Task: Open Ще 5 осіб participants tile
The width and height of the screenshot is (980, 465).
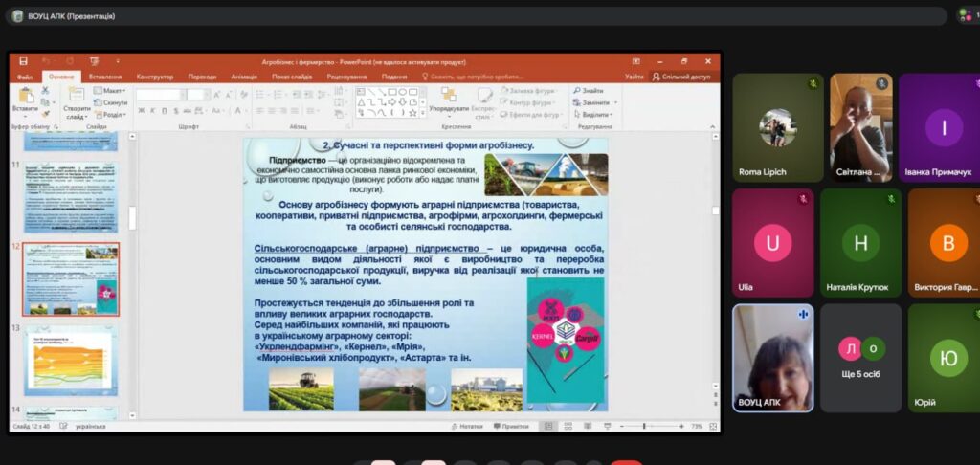Action: 861,358
